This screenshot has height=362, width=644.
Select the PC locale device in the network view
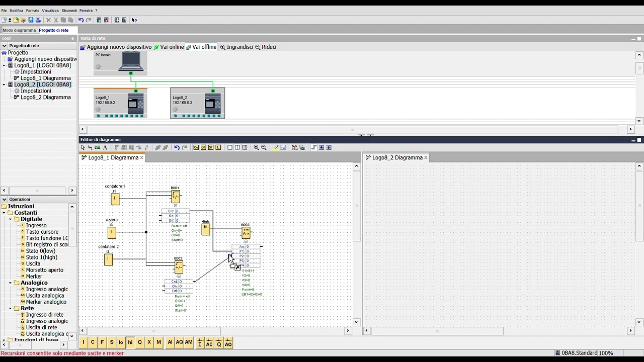click(120, 63)
